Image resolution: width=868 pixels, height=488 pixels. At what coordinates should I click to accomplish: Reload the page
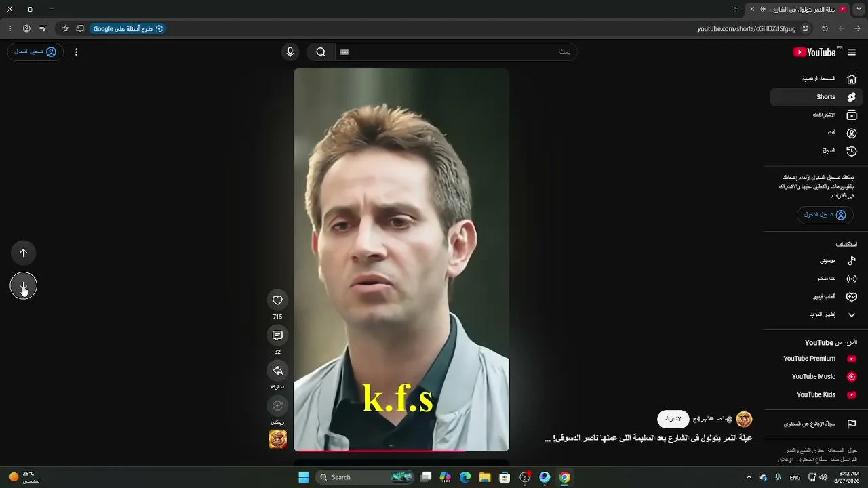pyautogui.click(x=825, y=28)
